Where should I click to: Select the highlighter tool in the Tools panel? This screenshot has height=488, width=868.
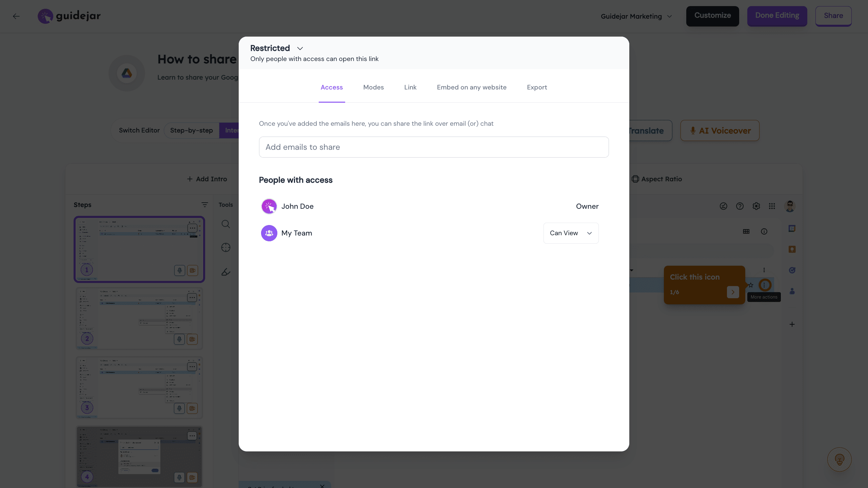[225, 271]
